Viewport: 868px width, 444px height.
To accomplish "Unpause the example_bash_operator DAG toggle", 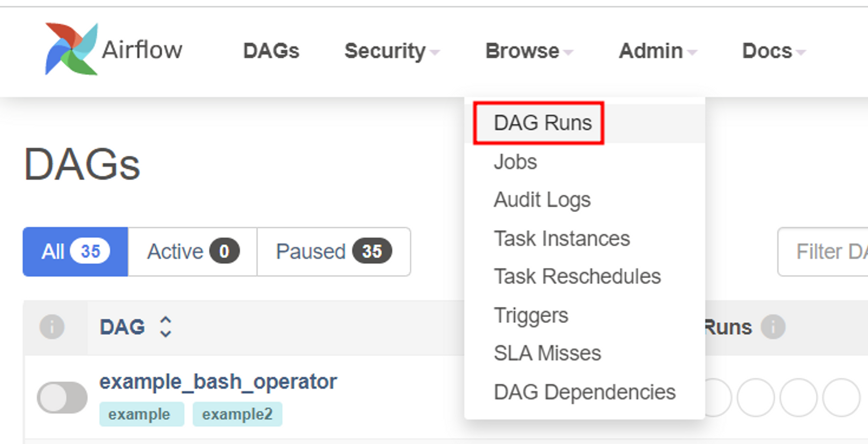I will point(62,397).
